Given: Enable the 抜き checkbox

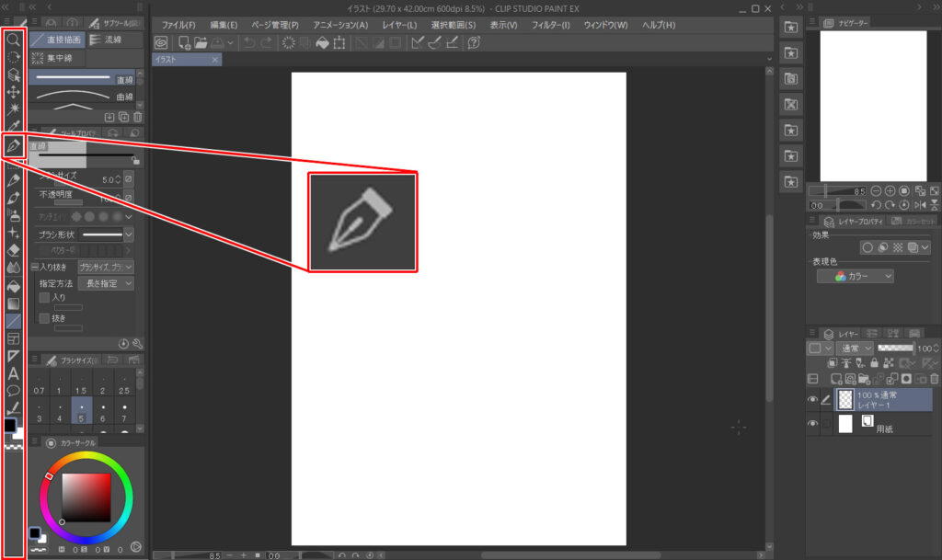Looking at the screenshot, I should click(x=44, y=318).
